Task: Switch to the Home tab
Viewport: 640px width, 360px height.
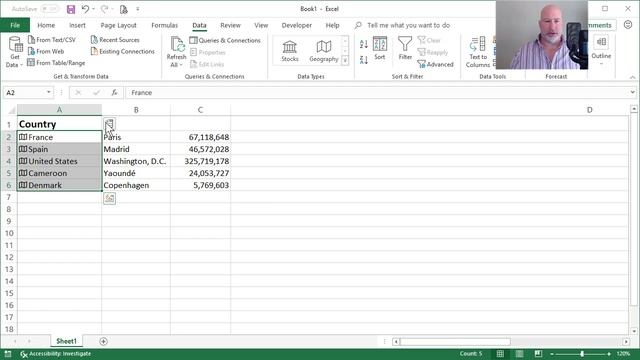Action: click(x=46, y=25)
